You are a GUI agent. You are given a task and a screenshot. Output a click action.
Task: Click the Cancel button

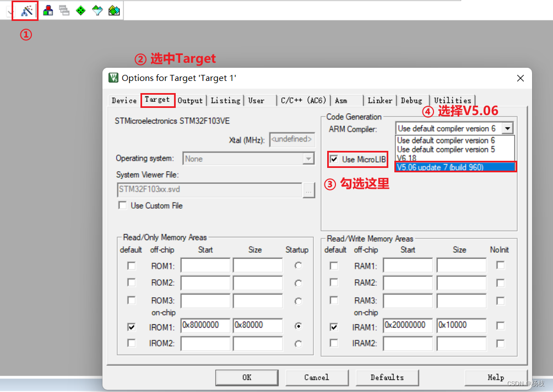coord(317,378)
